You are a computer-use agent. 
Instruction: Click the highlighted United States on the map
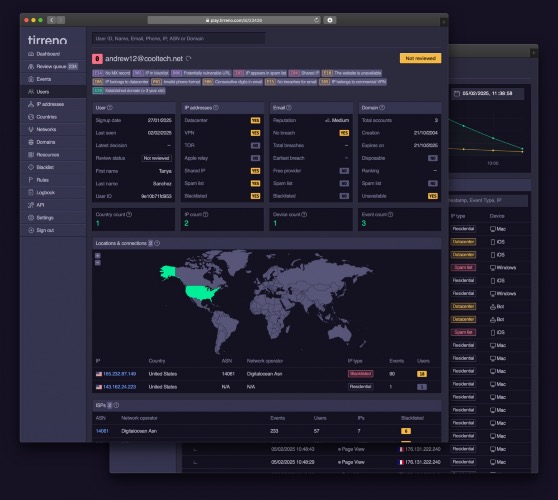[x=202, y=293]
